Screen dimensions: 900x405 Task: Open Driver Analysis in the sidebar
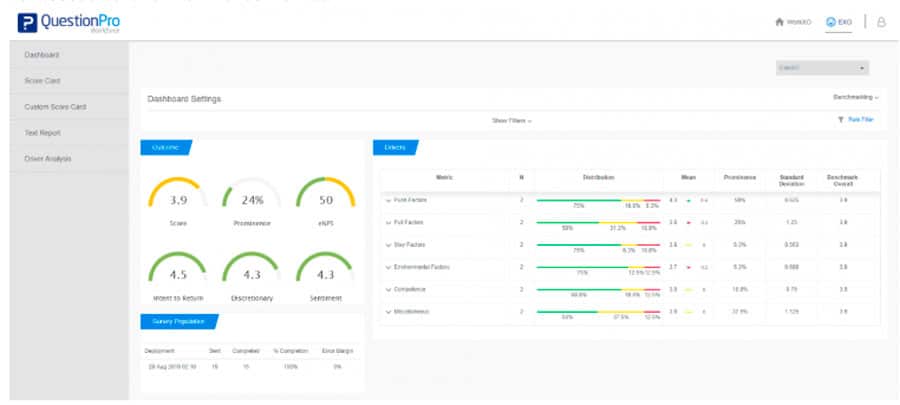[69, 158]
